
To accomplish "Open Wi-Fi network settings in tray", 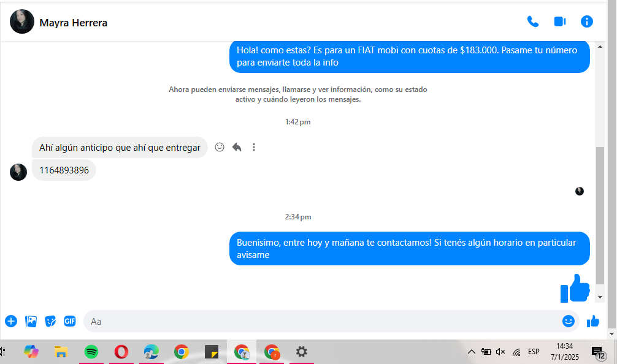I will 516,352.
